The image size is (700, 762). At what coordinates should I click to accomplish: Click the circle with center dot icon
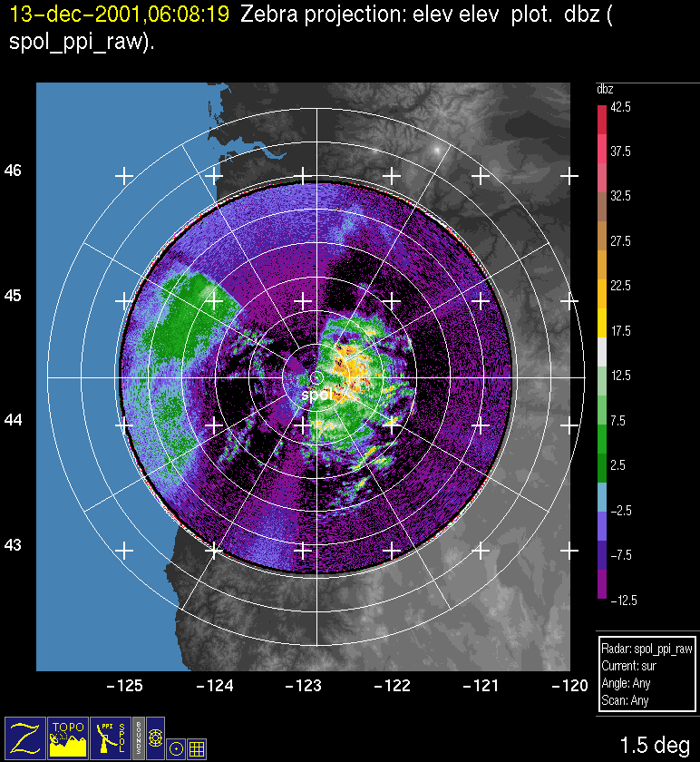tap(176, 748)
